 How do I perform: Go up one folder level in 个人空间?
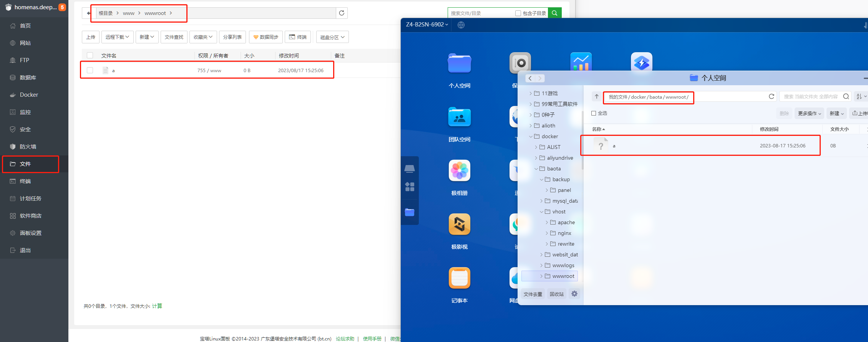tap(596, 97)
